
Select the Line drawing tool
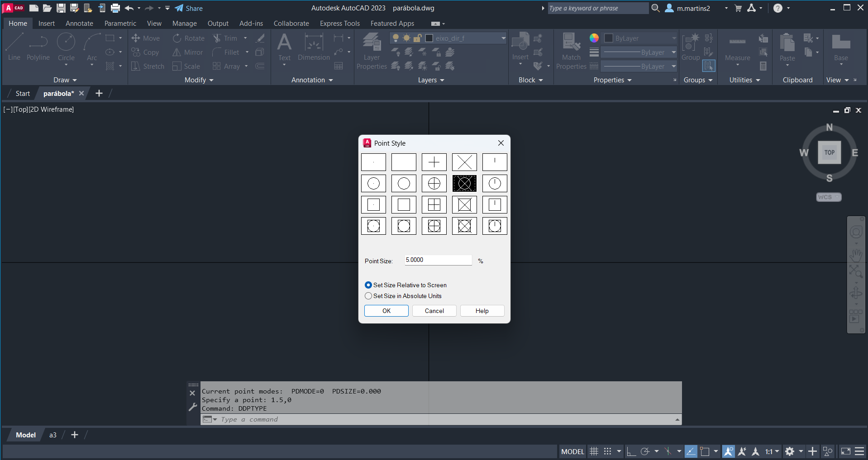[x=14, y=47]
